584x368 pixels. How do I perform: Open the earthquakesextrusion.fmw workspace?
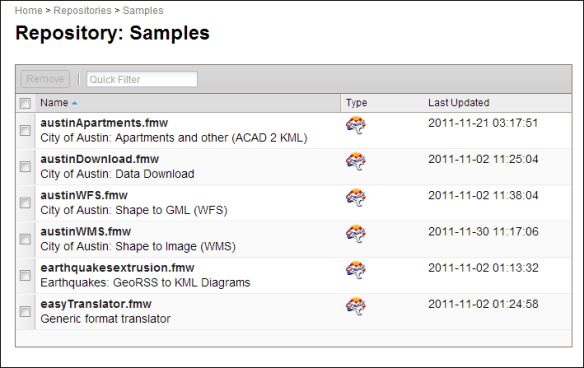point(117,268)
